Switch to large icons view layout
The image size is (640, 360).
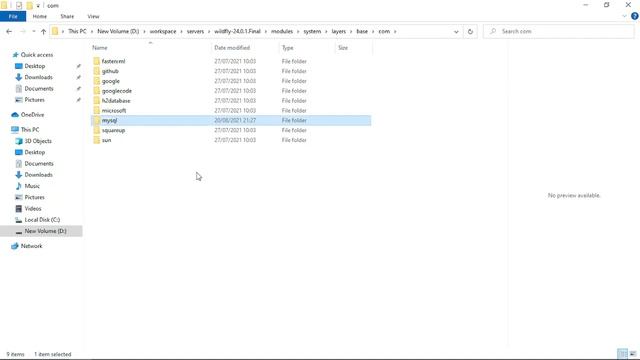click(x=633, y=354)
